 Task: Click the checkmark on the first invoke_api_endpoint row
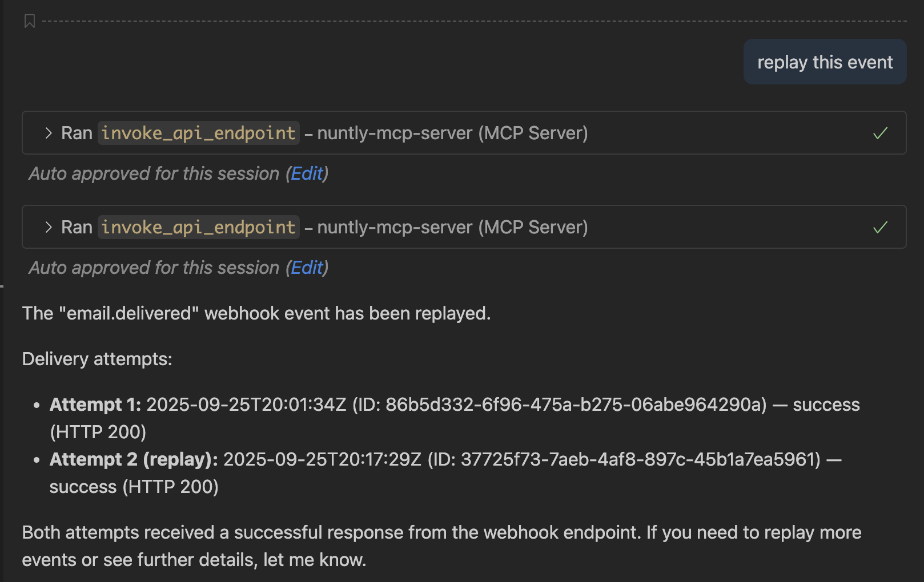point(880,134)
